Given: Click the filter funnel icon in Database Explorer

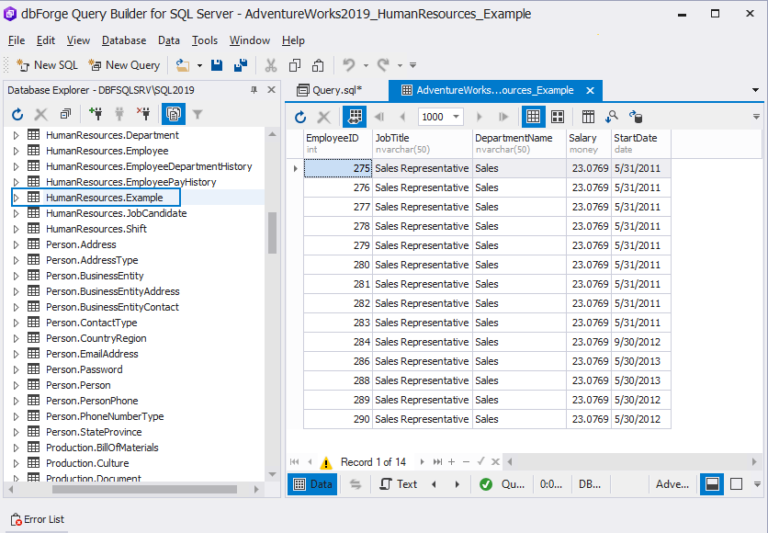Looking at the screenshot, I should 198,115.
